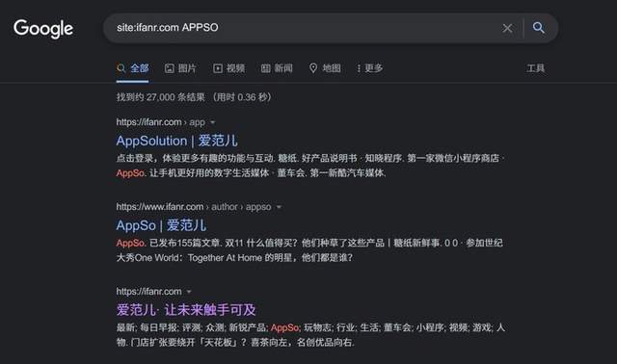Expand dropdown arrow next to author › appso

tap(279, 207)
